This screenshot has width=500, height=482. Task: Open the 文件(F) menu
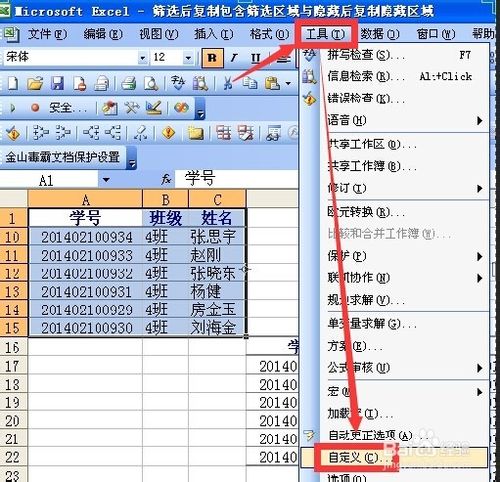(x=47, y=34)
